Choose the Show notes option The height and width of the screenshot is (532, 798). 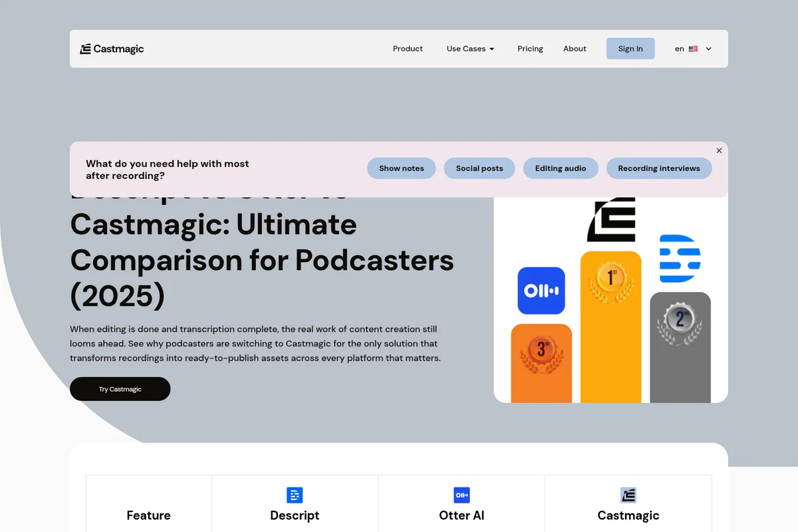(401, 168)
